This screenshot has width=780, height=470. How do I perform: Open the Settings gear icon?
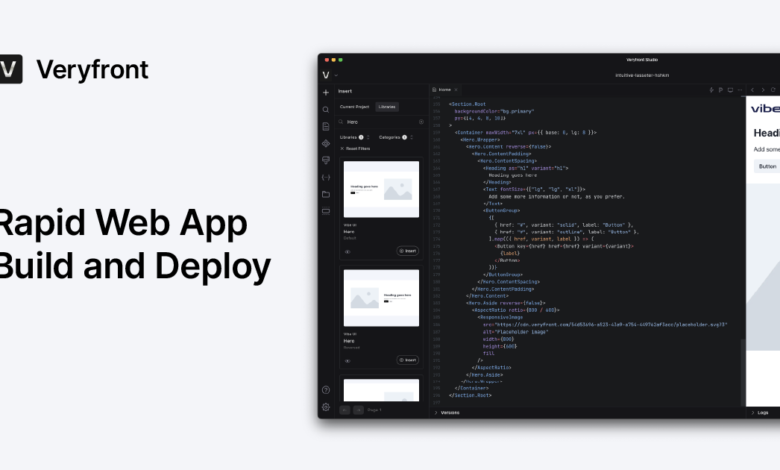coord(326,407)
